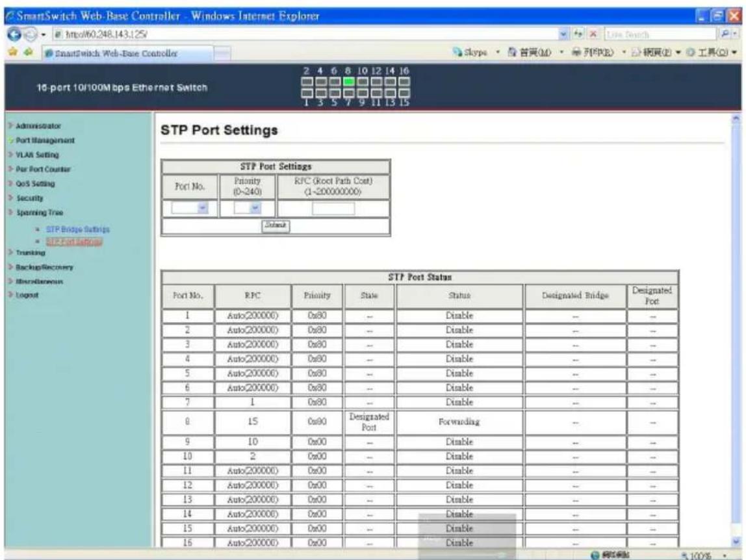Click the Submit button
This screenshot has width=746, height=560.
[x=276, y=225]
